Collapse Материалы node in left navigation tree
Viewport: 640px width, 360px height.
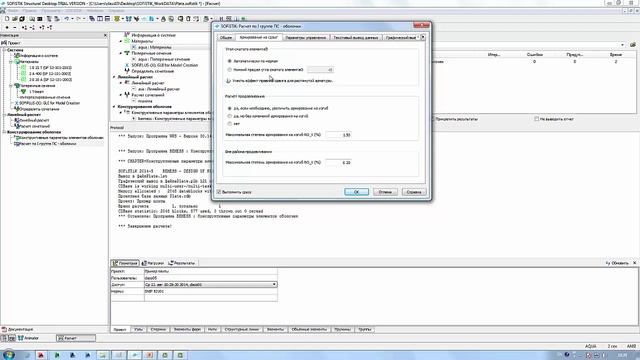[x=11, y=62]
